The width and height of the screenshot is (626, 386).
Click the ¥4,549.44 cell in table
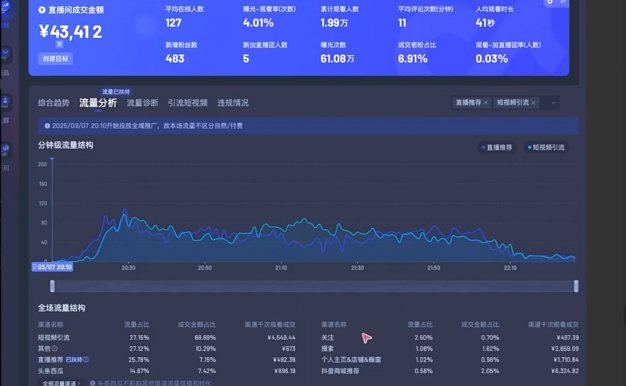pyautogui.click(x=281, y=337)
